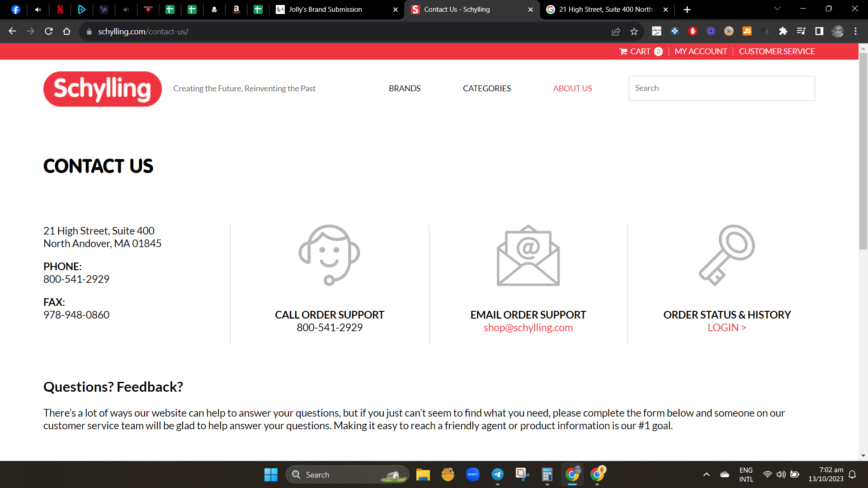Open the tab search dropdown chevron

pos(777,9)
